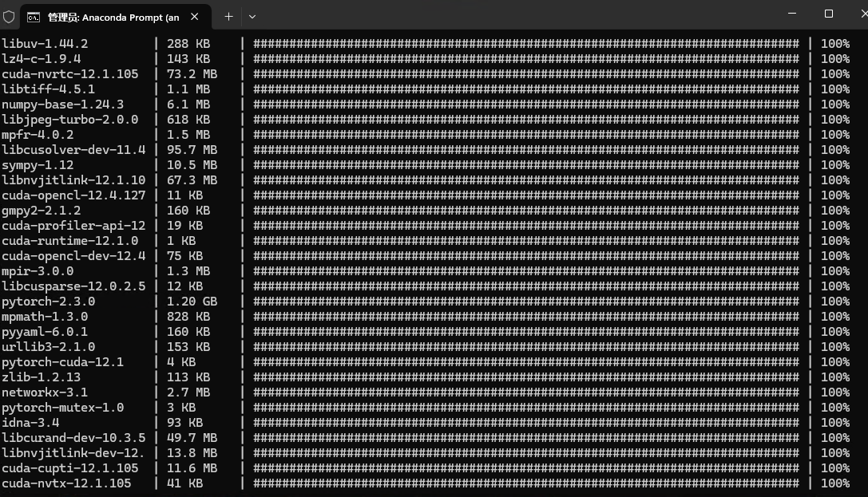Screen dimensions: 868x497
Task: Click the 10.5 MB size of sympy
Action: click(192, 165)
